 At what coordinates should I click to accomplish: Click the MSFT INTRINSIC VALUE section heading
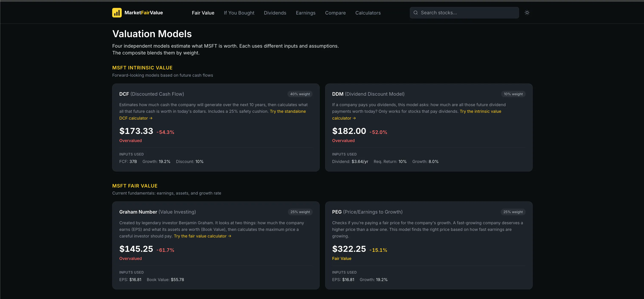pyautogui.click(x=142, y=68)
